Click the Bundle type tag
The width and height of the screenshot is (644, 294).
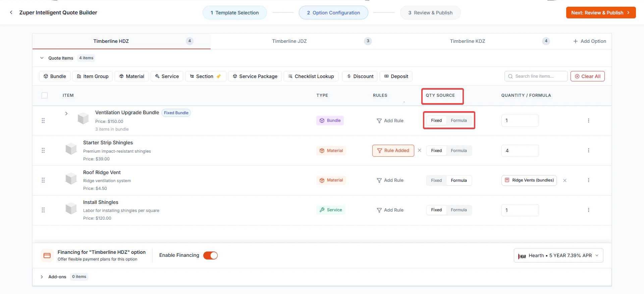coord(330,121)
